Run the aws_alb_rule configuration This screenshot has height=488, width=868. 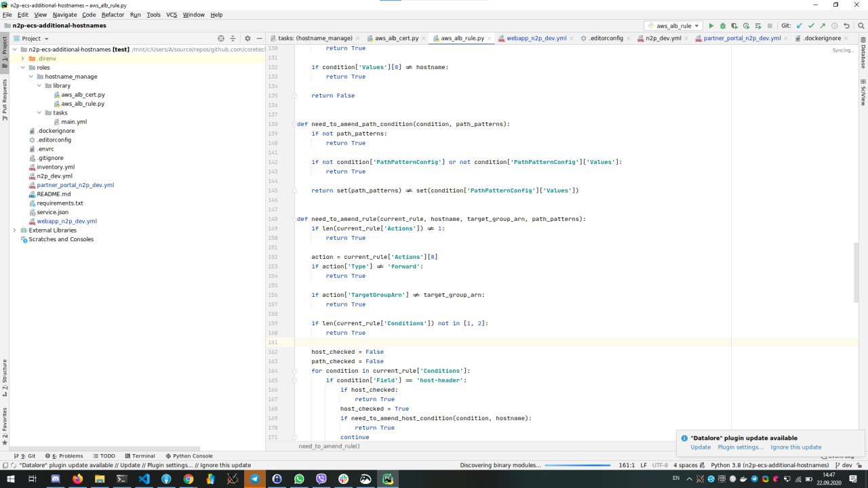[711, 26]
